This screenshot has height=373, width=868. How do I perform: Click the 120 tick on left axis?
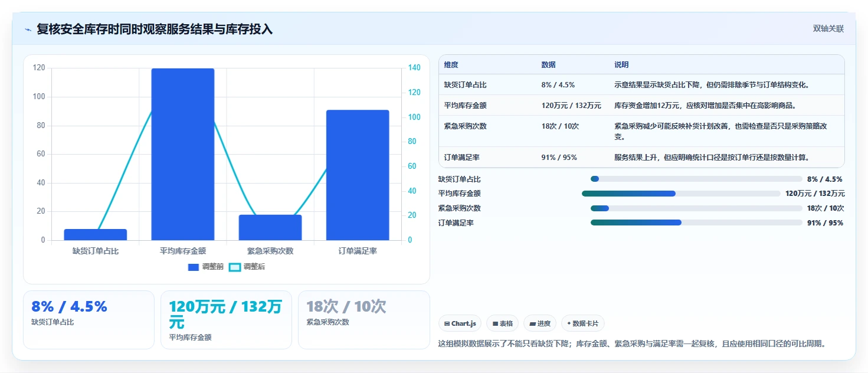coord(39,68)
